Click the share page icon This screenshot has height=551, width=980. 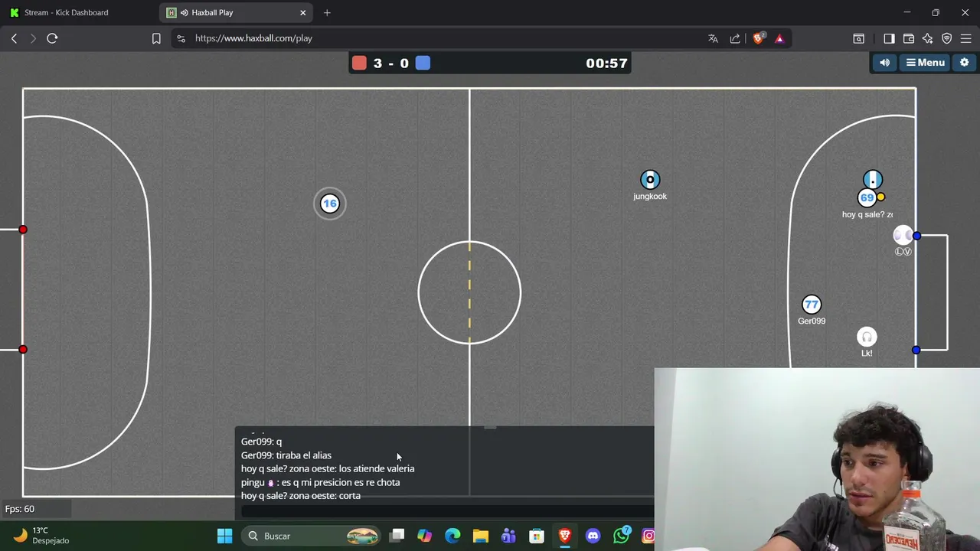pyautogui.click(x=735, y=38)
